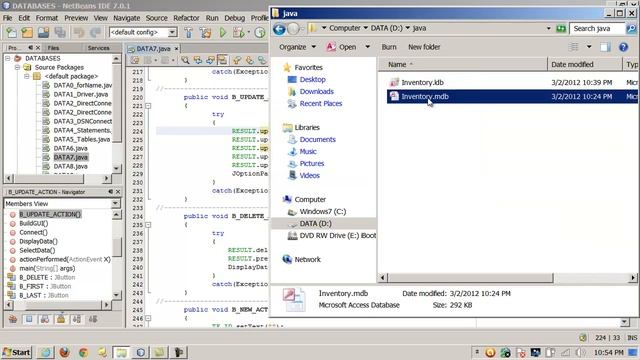Image resolution: width=640 pixels, height=360 pixels.
Task: Open the Refactor menu
Action: point(186,18)
